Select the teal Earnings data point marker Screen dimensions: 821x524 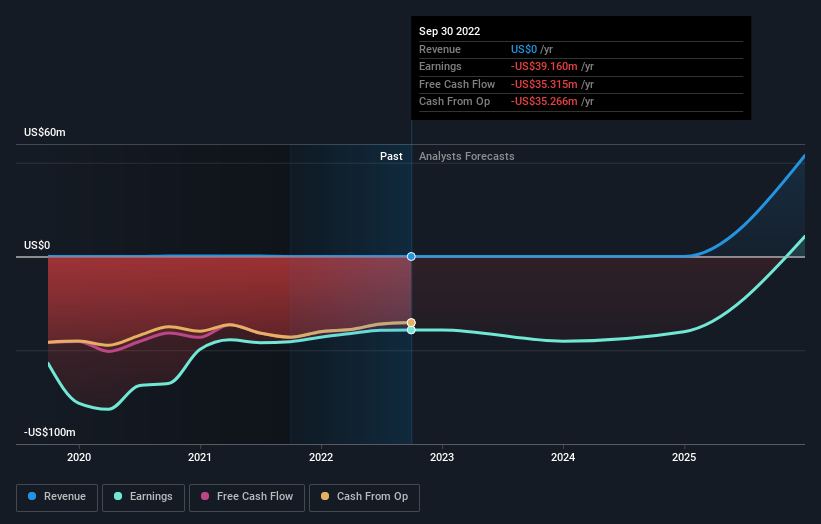pos(412,330)
